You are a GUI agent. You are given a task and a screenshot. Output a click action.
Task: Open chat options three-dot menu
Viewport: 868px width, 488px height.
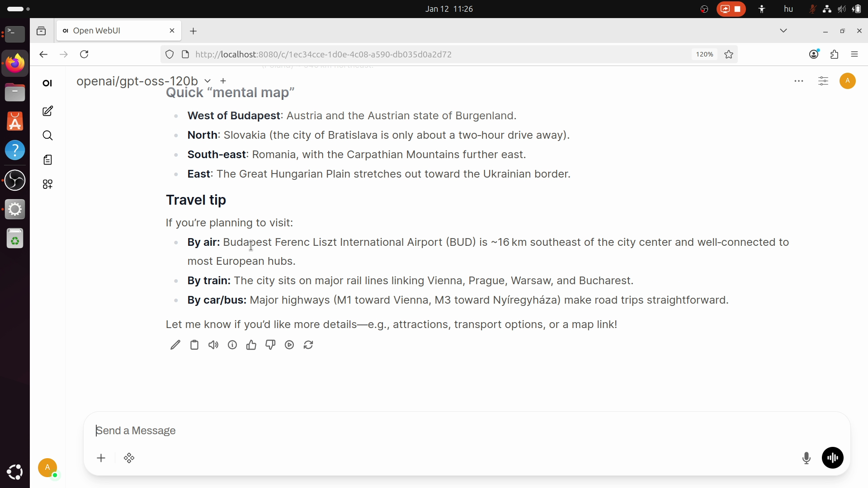(799, 81)
